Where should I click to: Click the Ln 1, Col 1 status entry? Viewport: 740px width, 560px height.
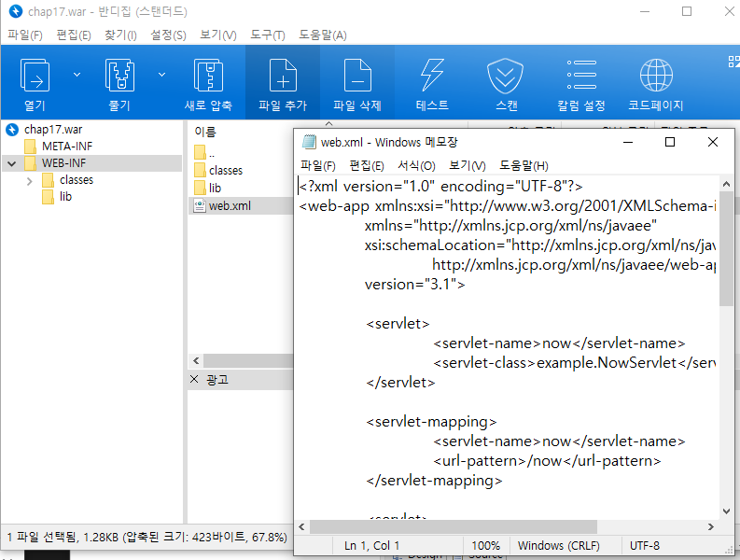[372, 546]
